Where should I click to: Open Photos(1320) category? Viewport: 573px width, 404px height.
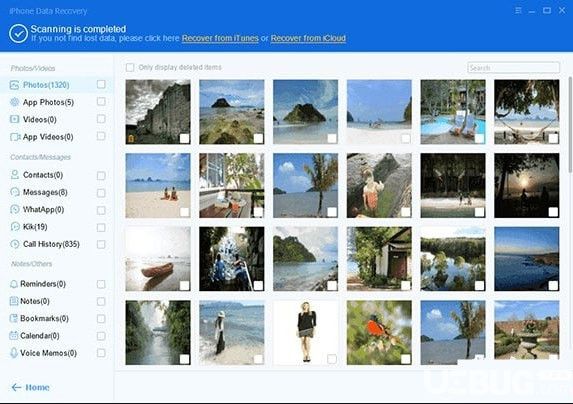(x=46, y=85)
